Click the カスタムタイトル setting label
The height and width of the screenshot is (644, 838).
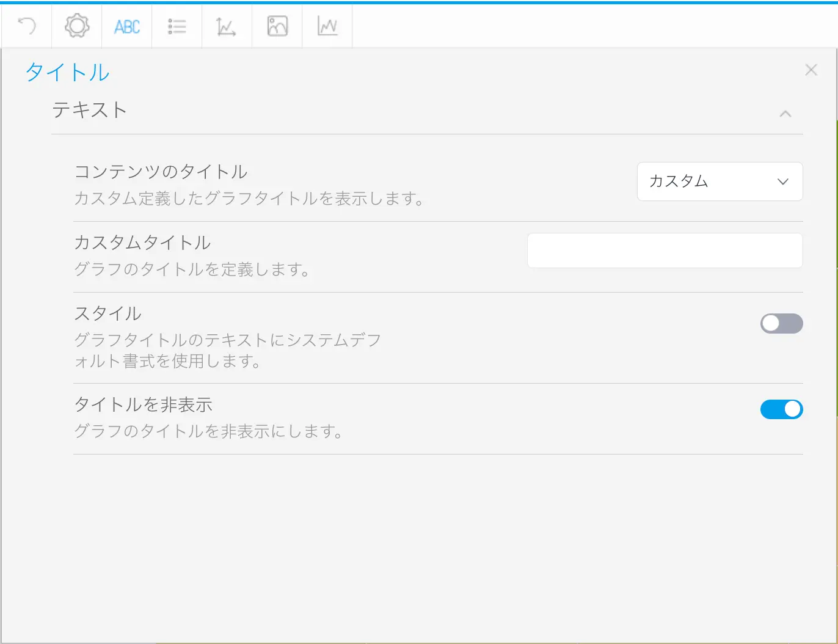click(142, 243)
